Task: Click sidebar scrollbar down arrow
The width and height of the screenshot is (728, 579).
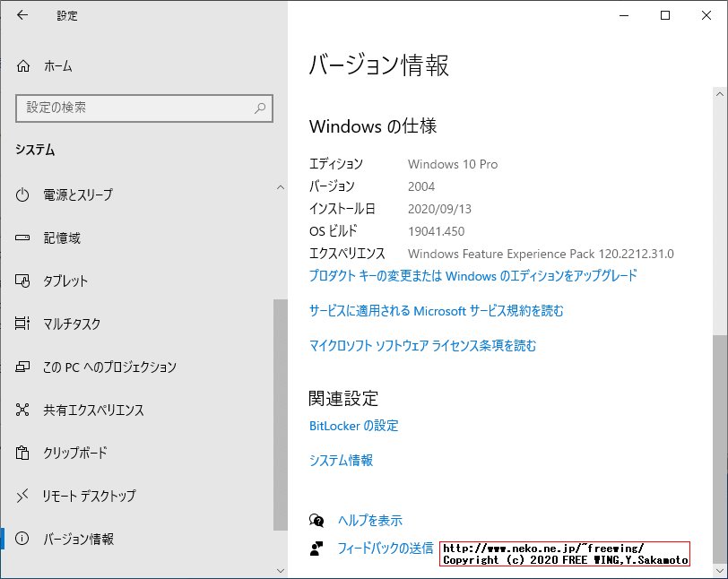Action: 281,571
